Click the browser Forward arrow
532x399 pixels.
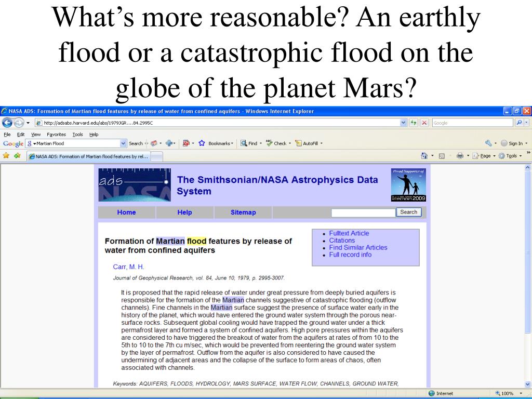[19, 123]
